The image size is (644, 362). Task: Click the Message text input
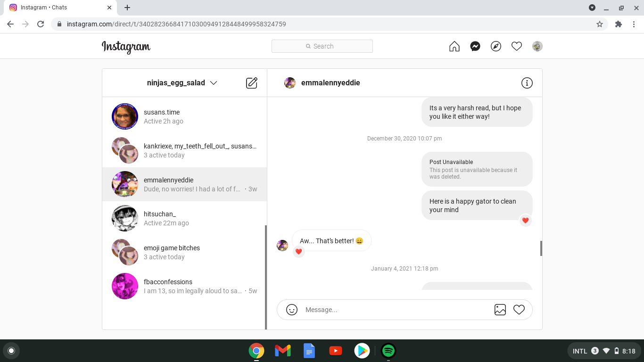[395, 310]
